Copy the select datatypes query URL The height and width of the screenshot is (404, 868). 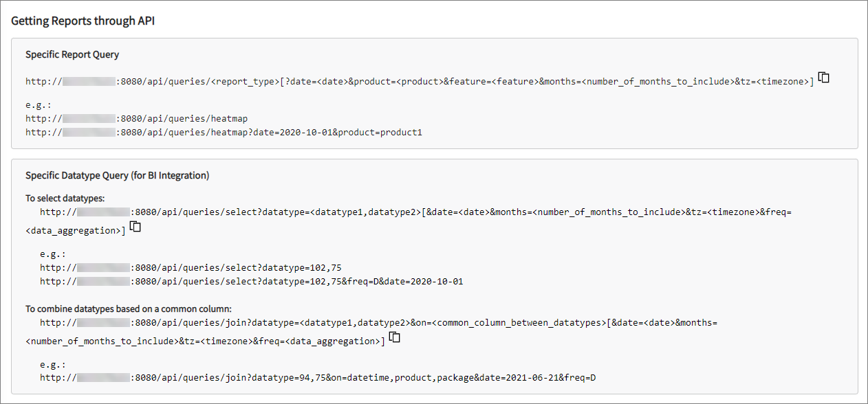tap(135, 227)
